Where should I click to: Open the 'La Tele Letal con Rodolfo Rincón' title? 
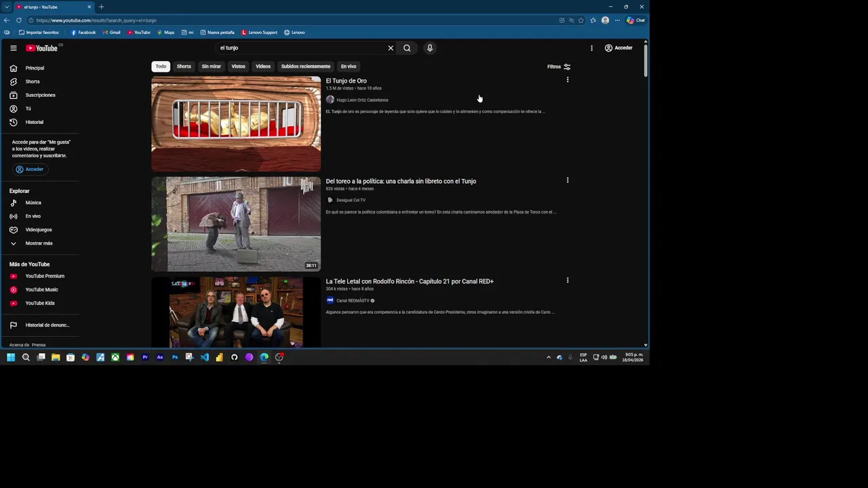[x=410, y=281]
